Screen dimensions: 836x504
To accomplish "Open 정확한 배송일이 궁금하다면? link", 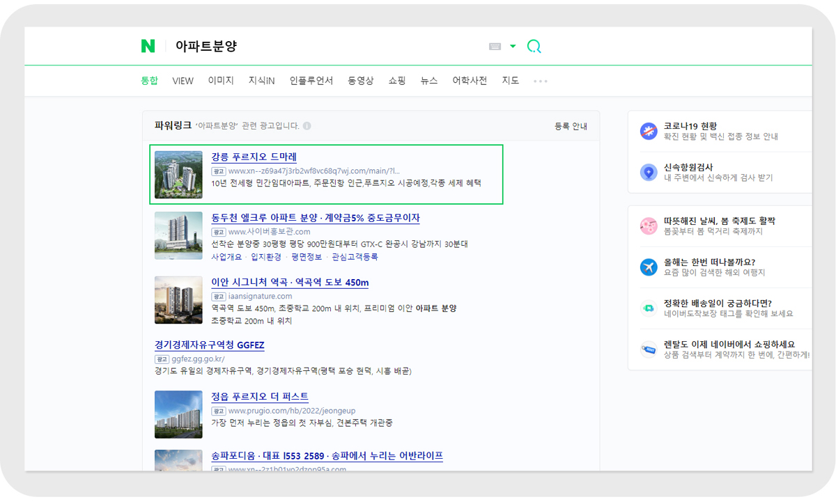I will click(718, 303).
